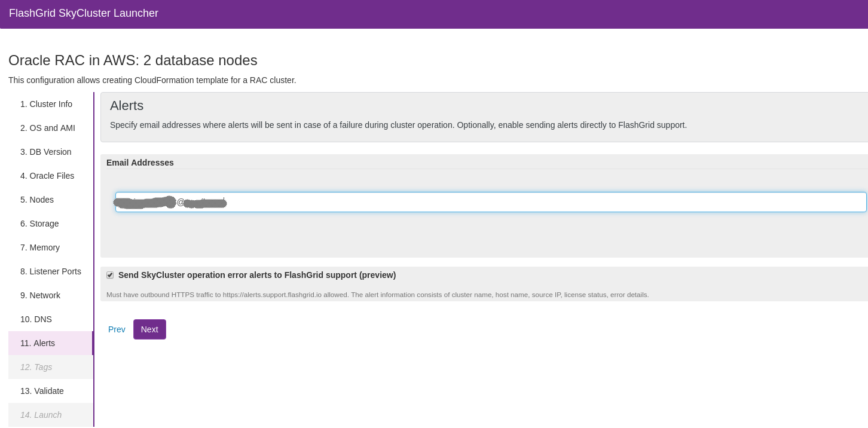This screenshot has height=428, width=868.
Task: Click FlashGrid SkyCluster Launcher header title
Action: (84, 13)
